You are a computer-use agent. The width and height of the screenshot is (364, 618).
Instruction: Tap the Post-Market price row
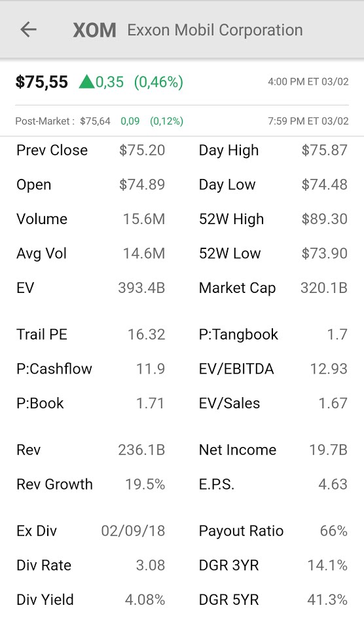point(182,121)
